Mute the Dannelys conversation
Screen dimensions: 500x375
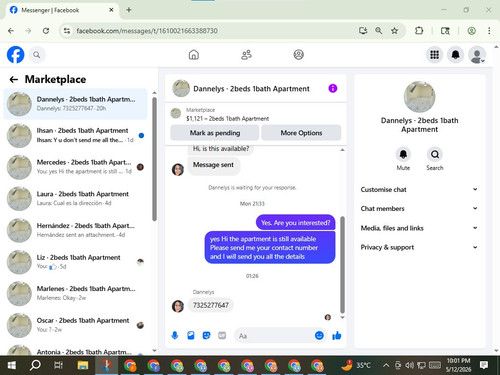coord(403,154)
